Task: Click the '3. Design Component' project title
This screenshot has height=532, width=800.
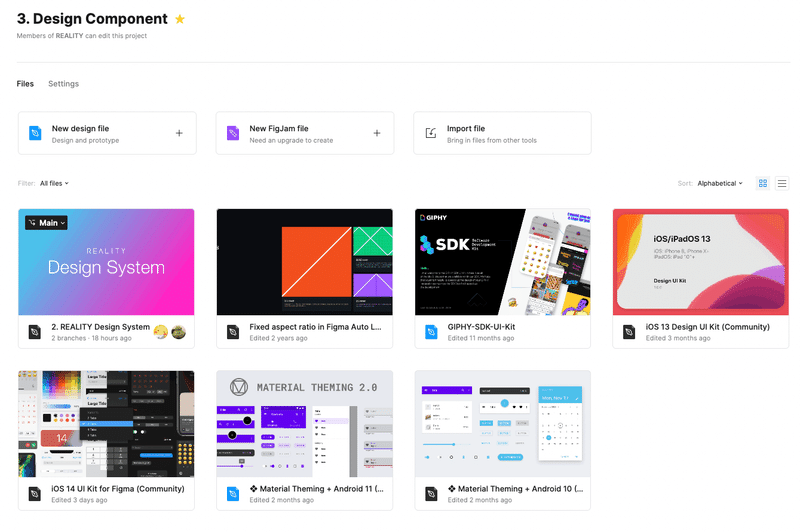Action: click(x=92, y=19)
